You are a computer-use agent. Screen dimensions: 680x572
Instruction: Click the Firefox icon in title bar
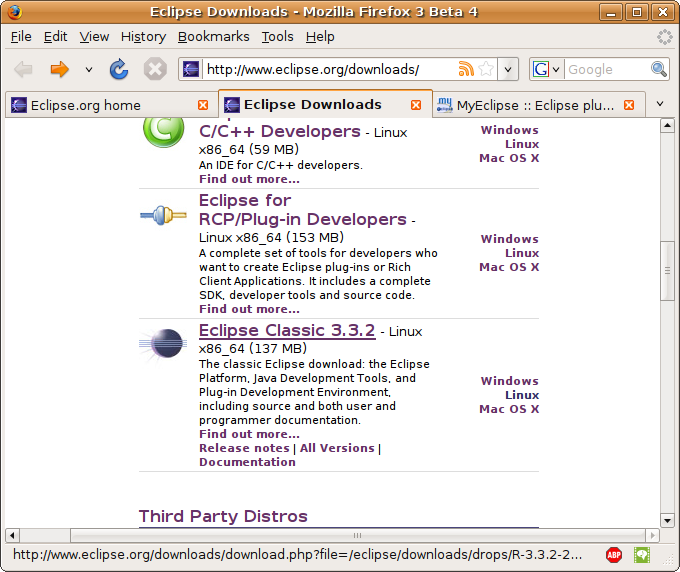coord(14,12)
